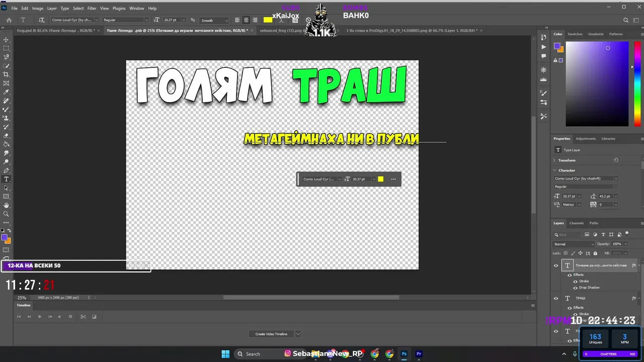Screen dimensions: 644x362
Task: Select the Zoom tool
Action: [x=6, y=214]
